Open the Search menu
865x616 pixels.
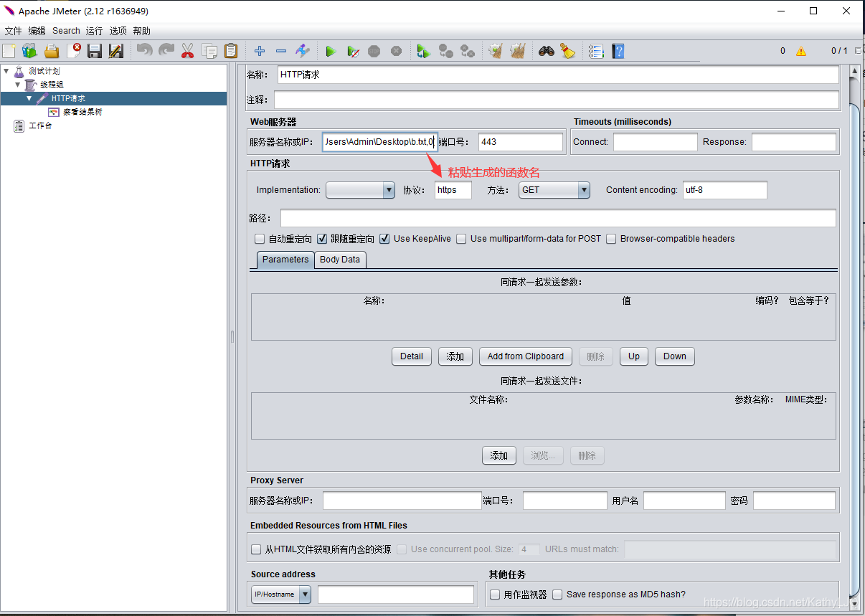pyautogui.click(x=66, y=31)
